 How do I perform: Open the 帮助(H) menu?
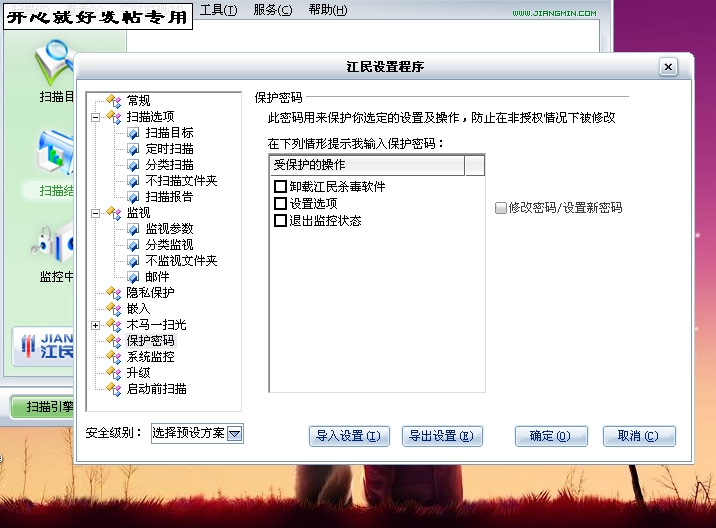click(328, 10)
